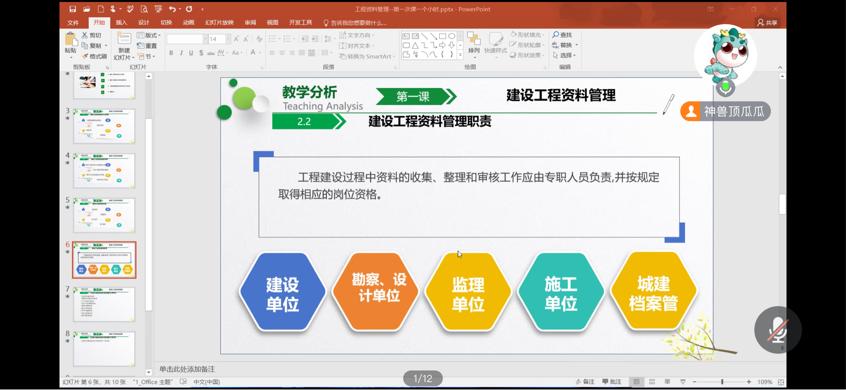Reset slide layout with 重置 button

click(147, 46)
